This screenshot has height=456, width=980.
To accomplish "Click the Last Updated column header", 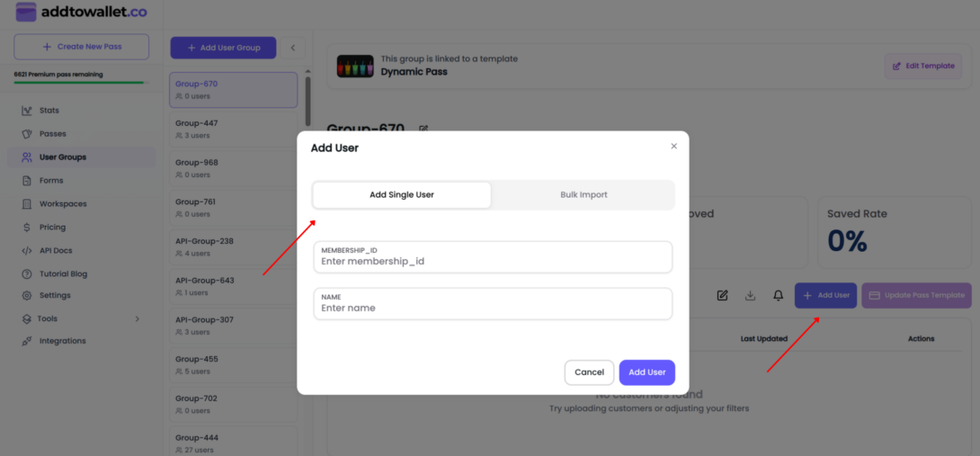I will [x=763, y=338].
